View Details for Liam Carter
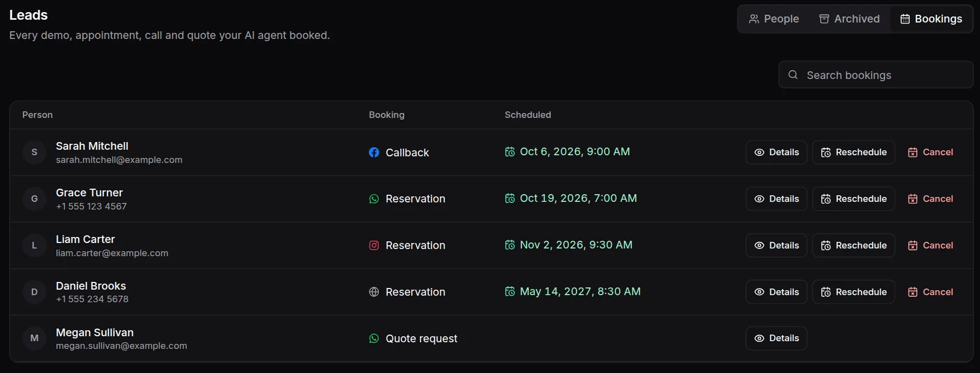Viewport: 980px width, 373px height. 776,245
